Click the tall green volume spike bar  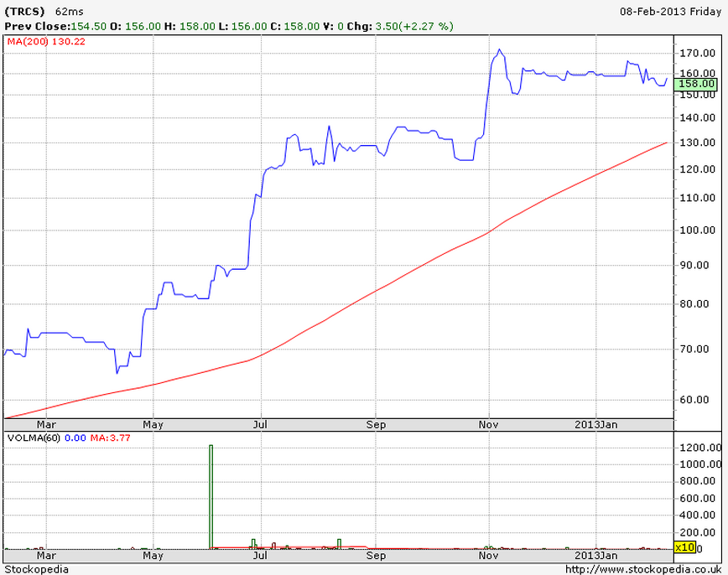point(211,497)
